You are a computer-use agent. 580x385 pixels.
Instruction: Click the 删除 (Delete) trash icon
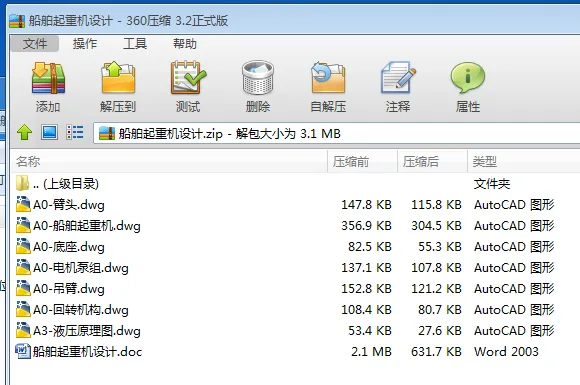pos(258,78)
